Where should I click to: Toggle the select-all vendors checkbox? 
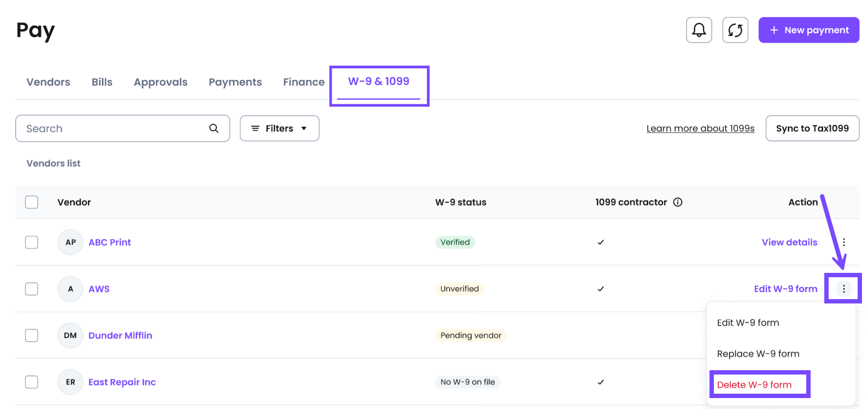coord(32,202)
